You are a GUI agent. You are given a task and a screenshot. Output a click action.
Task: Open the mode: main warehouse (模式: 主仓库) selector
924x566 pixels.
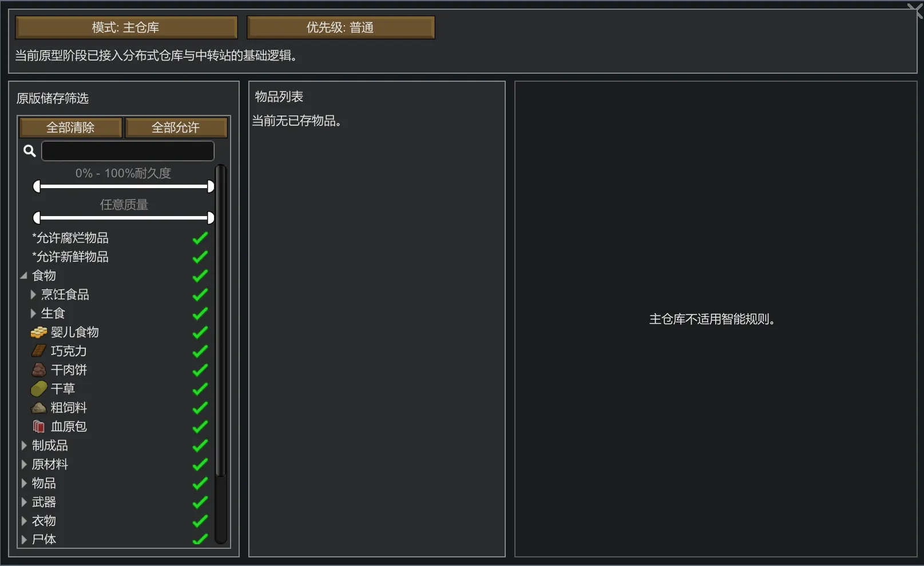click(126, 27)
